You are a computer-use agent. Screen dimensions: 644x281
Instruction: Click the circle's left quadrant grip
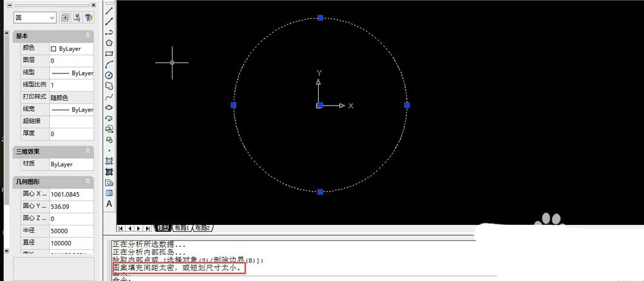[234, 105]
